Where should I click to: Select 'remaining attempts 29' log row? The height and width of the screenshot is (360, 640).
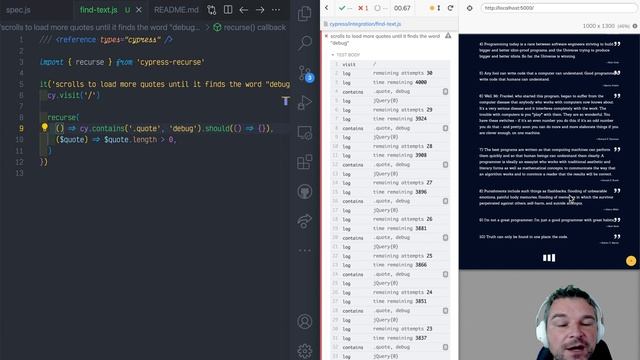390,110
